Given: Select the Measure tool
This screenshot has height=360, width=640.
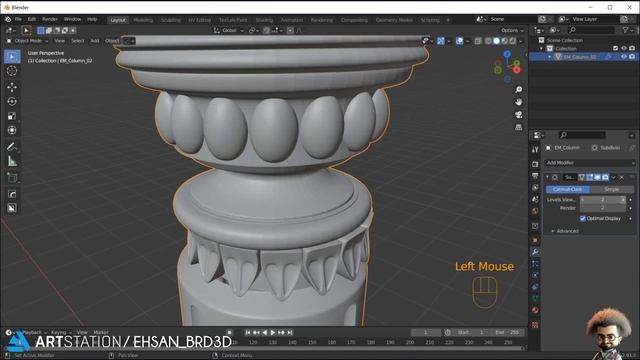Looking at the screenshot, I should [12, 161].
